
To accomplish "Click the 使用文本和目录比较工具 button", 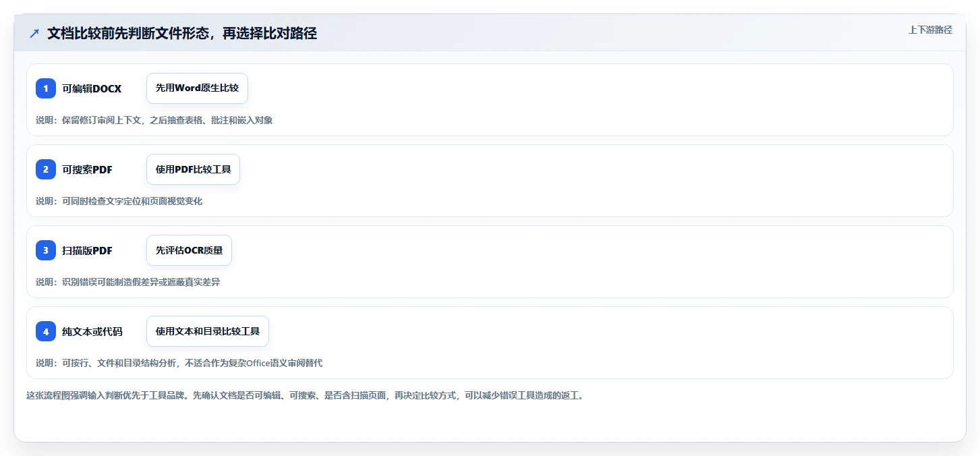I will point(208,331).
